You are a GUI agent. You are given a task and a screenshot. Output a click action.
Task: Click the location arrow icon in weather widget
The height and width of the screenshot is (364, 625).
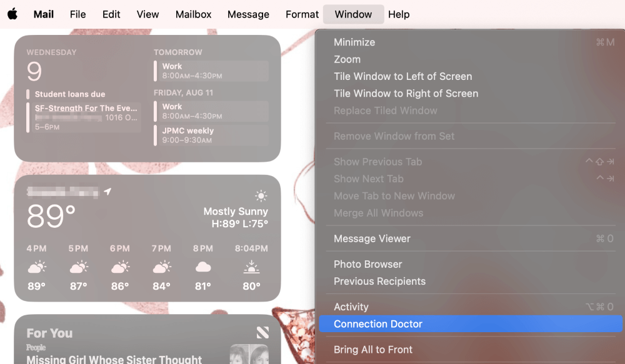click(107, 192)
